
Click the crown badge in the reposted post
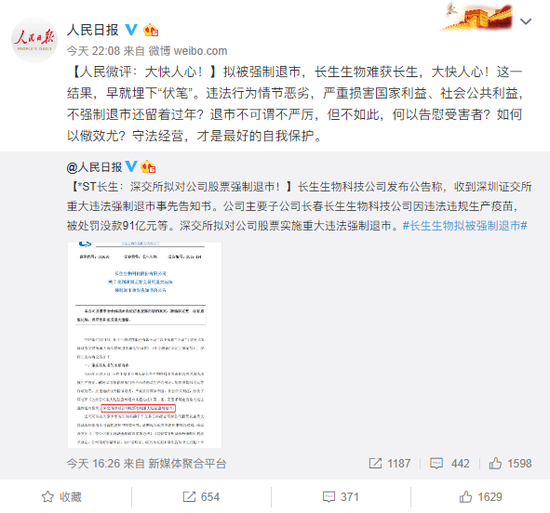pyautogui.click(x=148, y=167)
